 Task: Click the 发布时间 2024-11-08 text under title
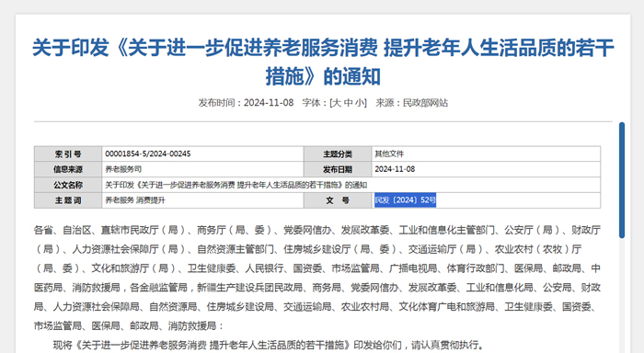click(246, 103)
